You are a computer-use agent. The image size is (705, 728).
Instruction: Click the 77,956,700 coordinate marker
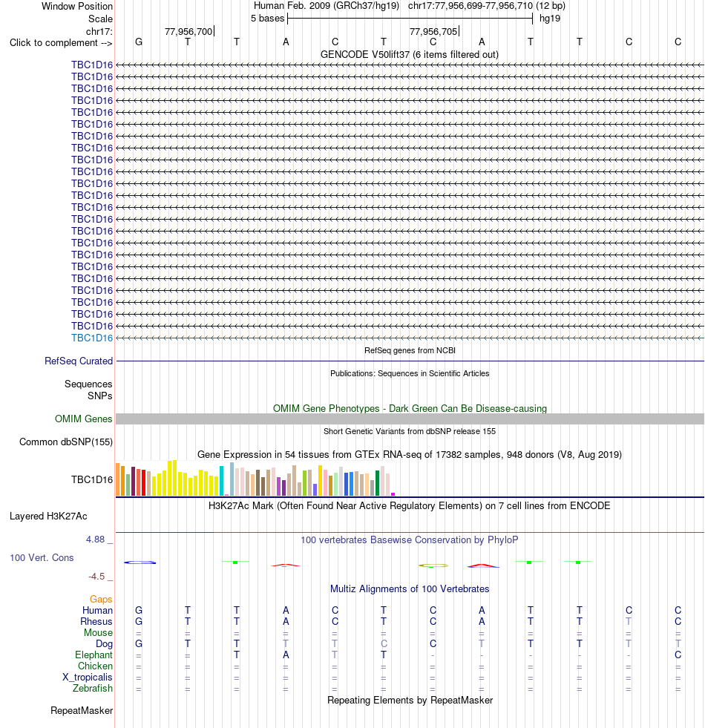tap(188, 32)
